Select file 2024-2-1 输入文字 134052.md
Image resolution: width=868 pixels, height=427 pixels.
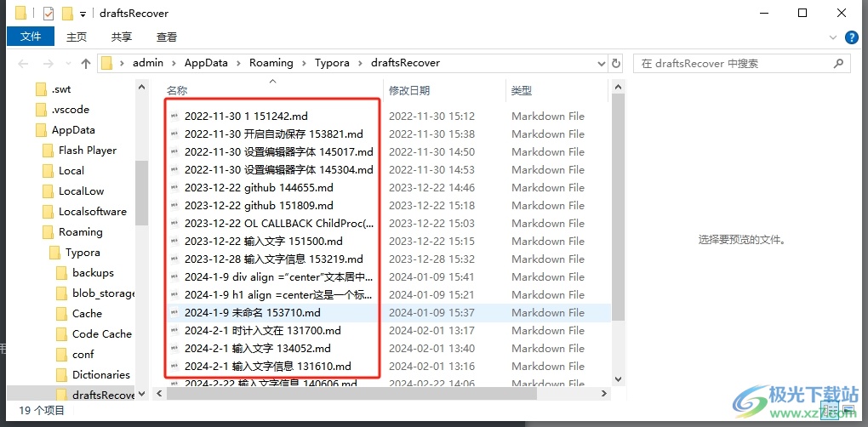point(258,349)
